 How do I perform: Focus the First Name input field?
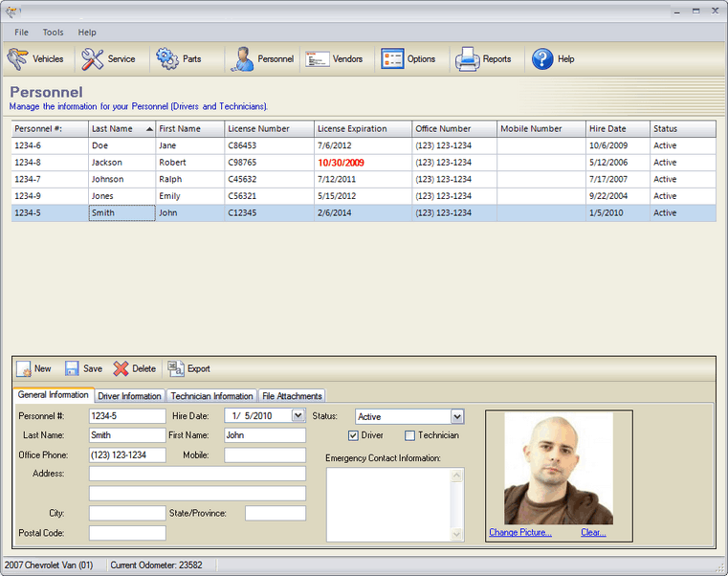265,435
